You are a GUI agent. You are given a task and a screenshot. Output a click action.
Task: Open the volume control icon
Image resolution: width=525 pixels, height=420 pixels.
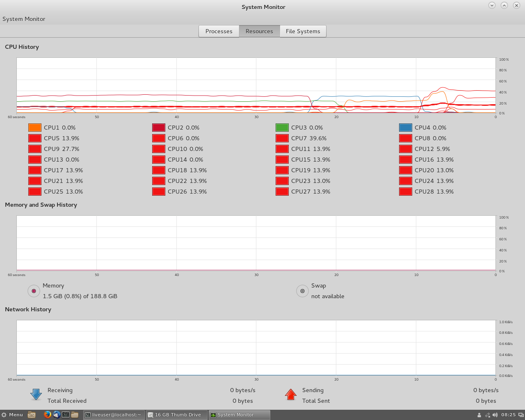coord(495,415)
